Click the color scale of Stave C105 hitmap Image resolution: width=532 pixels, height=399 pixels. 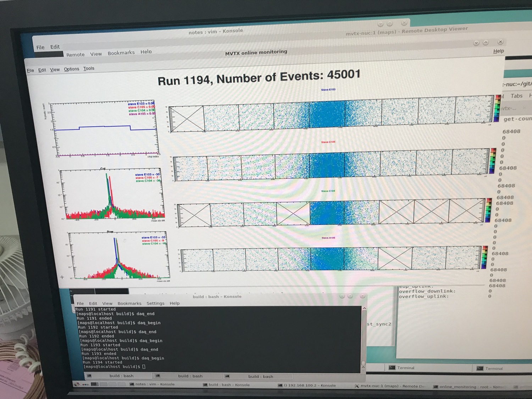[x=493, y=161]
